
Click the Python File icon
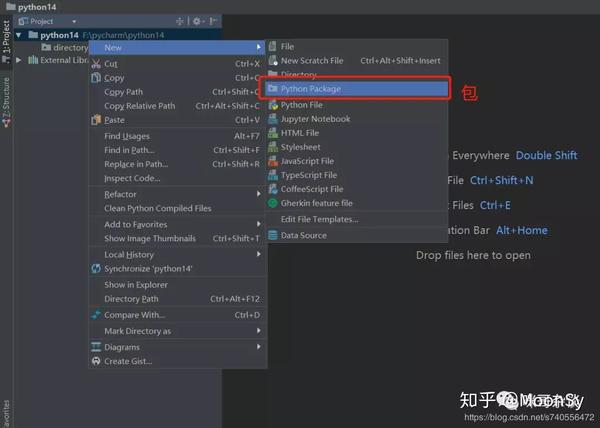[x=273, y=105]
